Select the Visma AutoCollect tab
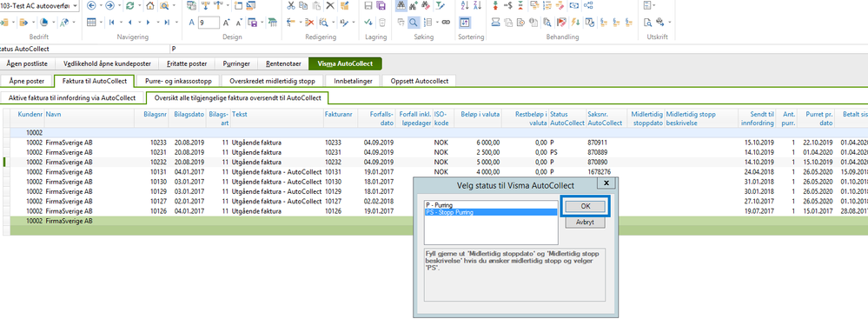 [x=345, y=63]
